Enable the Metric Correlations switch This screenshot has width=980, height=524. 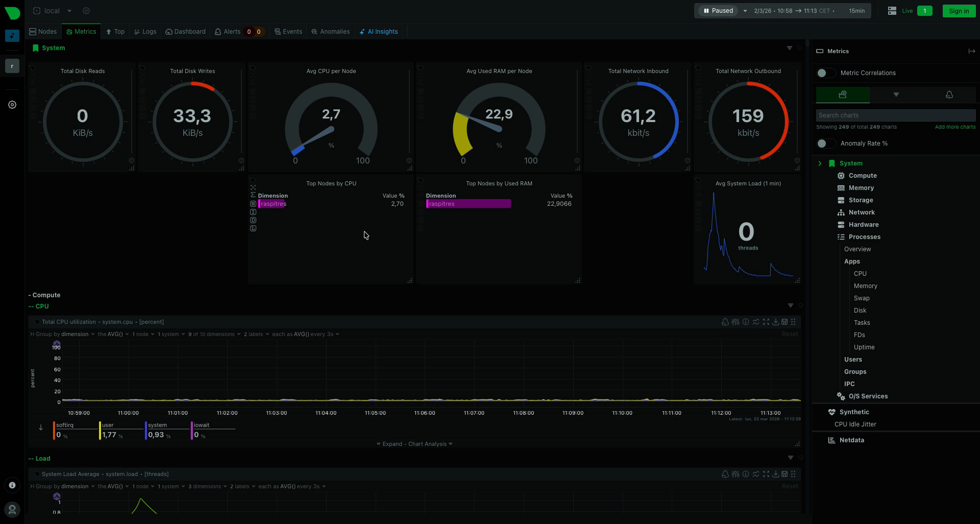coord(825,73)
